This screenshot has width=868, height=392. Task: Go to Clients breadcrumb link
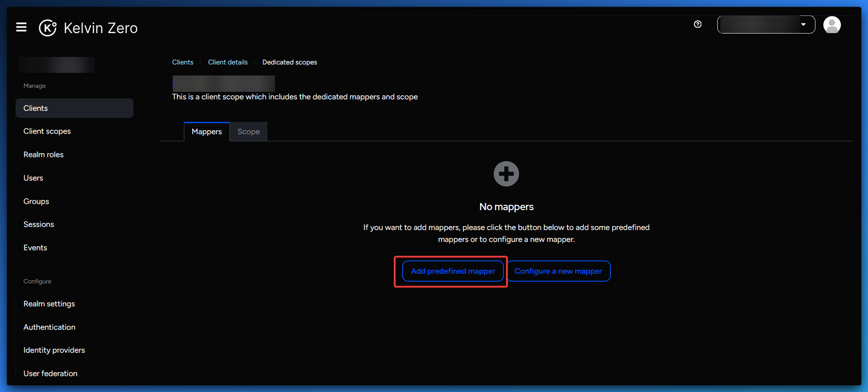183,62
